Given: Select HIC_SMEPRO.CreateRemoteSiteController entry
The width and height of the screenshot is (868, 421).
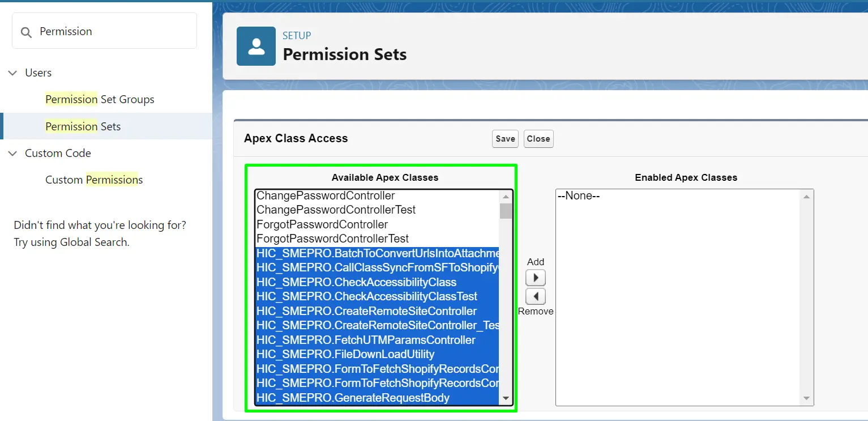Looking at the screenshot, I should [377, 311].
